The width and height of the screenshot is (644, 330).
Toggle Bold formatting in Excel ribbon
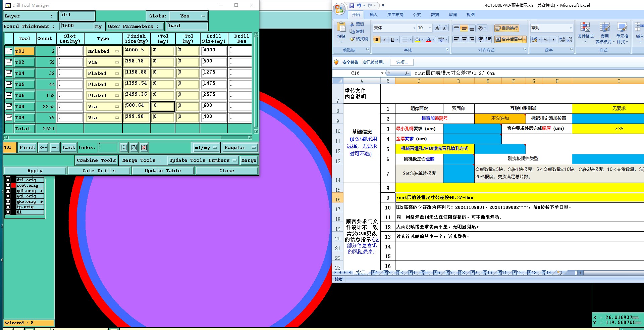377,40
